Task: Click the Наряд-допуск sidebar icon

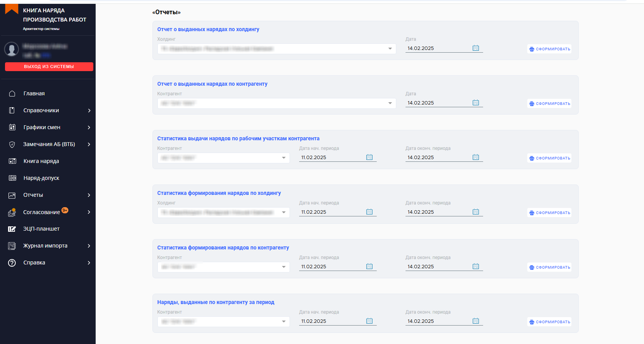Action: click(12, 178)
